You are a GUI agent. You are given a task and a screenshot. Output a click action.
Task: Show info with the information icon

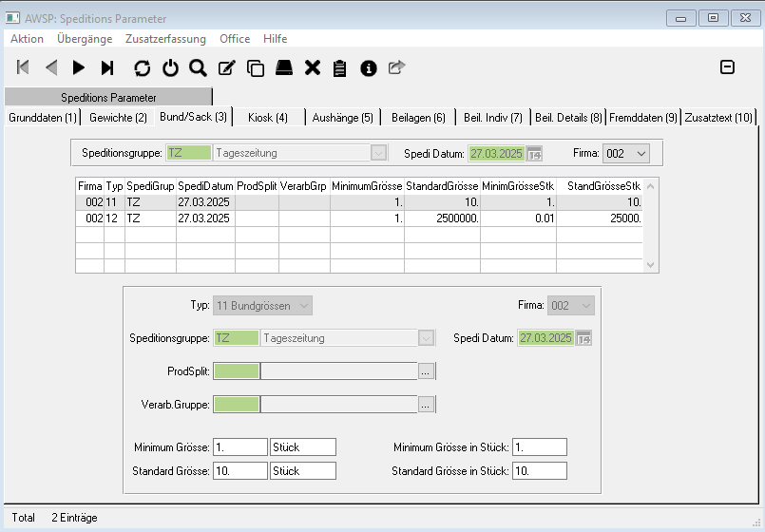pos(369,67)
